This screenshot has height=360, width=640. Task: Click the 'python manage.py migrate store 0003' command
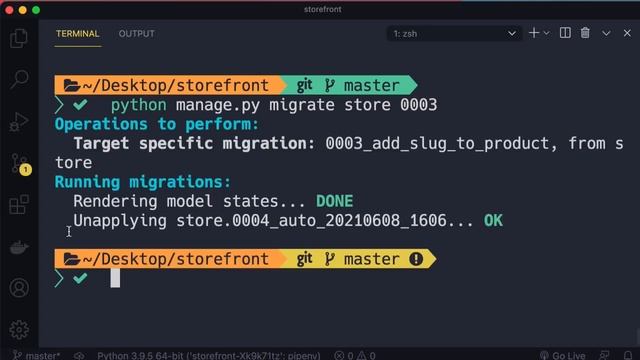[x=274, y=105]
